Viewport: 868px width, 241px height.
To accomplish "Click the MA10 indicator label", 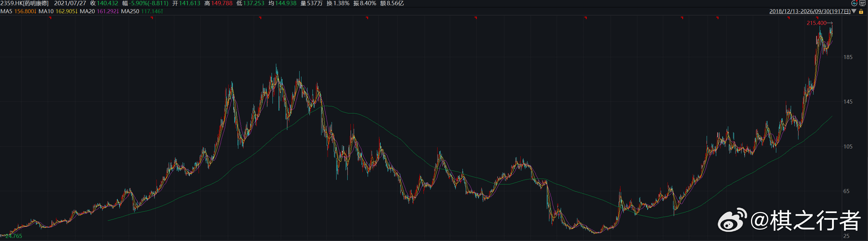I will (46, 11).
